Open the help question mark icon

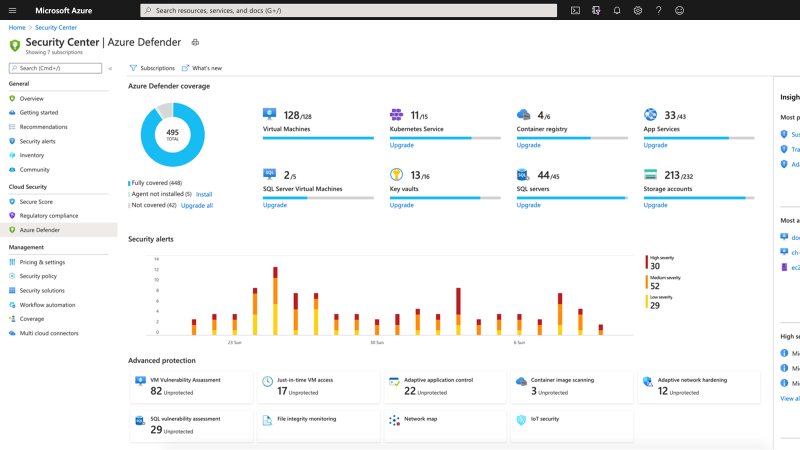659,10
